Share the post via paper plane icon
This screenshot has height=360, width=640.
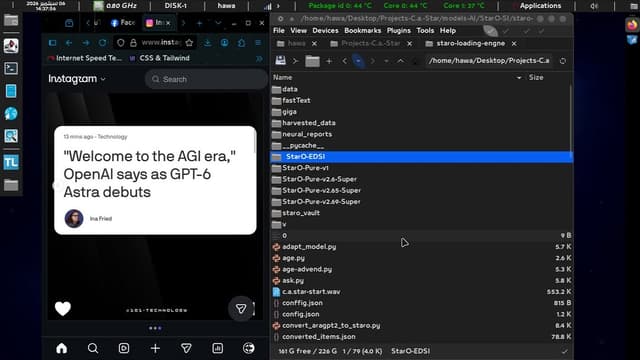click(241, 309)
